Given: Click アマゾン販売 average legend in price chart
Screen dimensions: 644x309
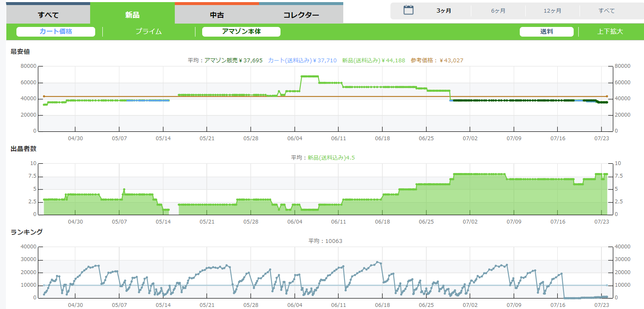Looking at the screenshot, I should coord(233,61).
